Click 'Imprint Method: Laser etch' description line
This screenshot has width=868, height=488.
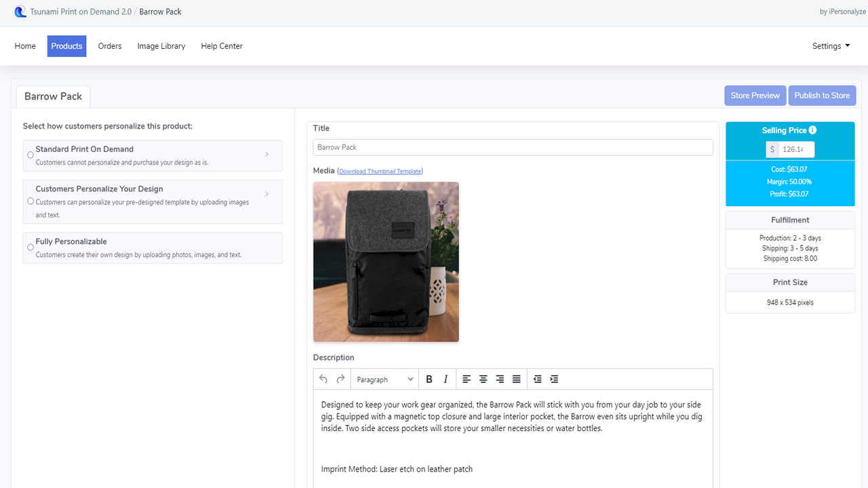click(397, 469)
